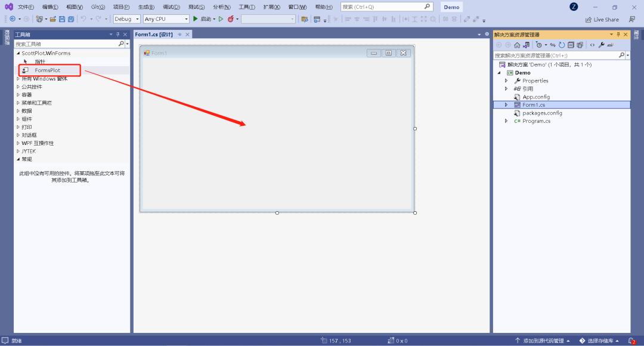The width and height of the screenshot is (644, 346).
Task: Open Properties wrench icon in Solution Explorer
Action: coord(601,45)
